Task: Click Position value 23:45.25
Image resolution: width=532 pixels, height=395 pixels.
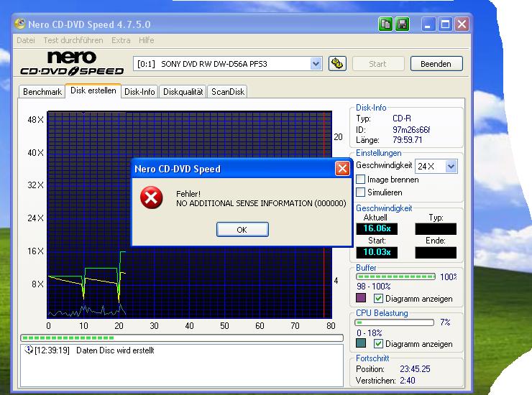Action: pyautogui.click(x=415, y=369)
